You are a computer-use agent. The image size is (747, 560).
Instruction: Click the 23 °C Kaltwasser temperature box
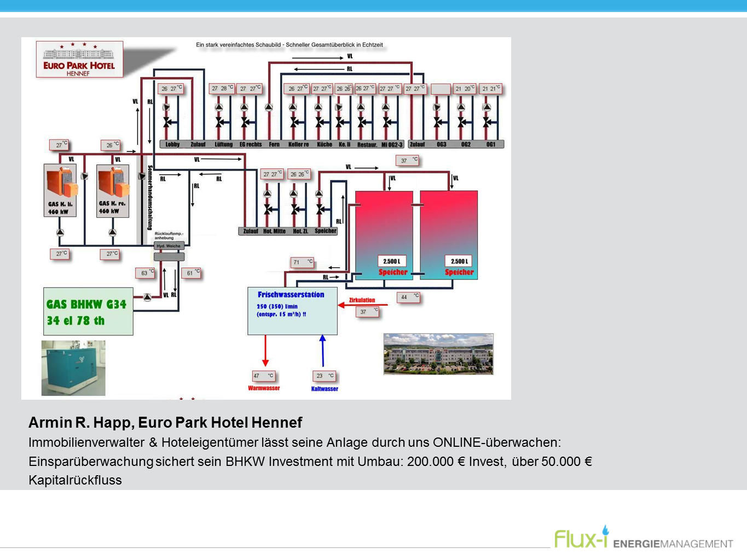click(x=325, y=376)
